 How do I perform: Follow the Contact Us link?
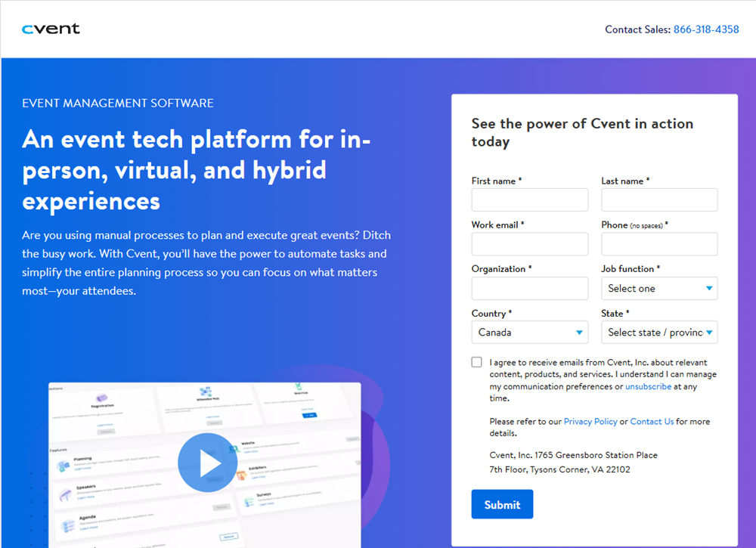click(x=652, y=421)
